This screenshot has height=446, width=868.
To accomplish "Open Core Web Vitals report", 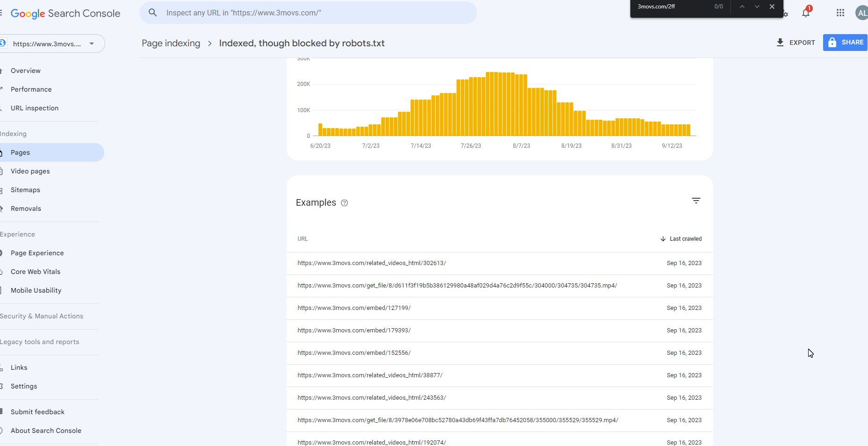I will click(x=36, y=272).
